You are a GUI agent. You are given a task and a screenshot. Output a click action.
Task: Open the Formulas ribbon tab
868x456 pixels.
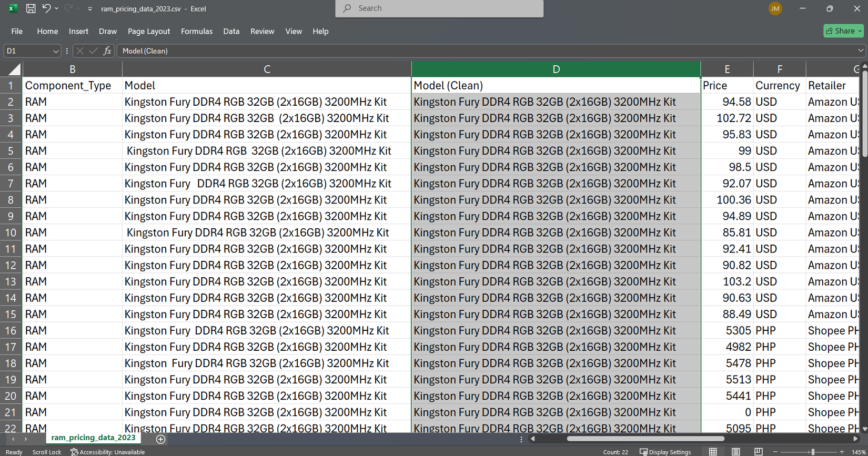pos(197,32)
